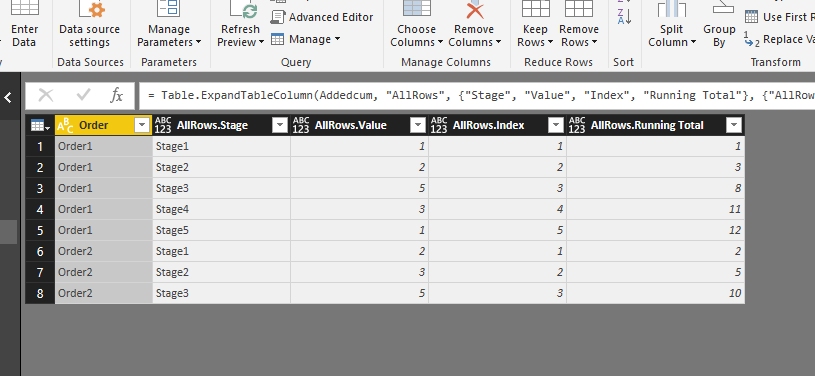Viewport: 815px width, 376px height.
Task: Click the fx formula icon
Action: (116, 95)
